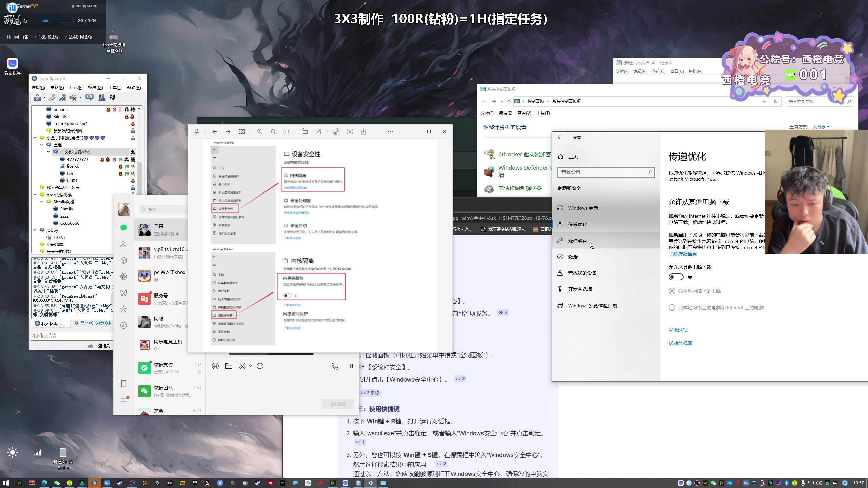
Task: Collapse the 盒理 channel in TeamSpeak
Action: pyautogui.click(x=42, y=145)
